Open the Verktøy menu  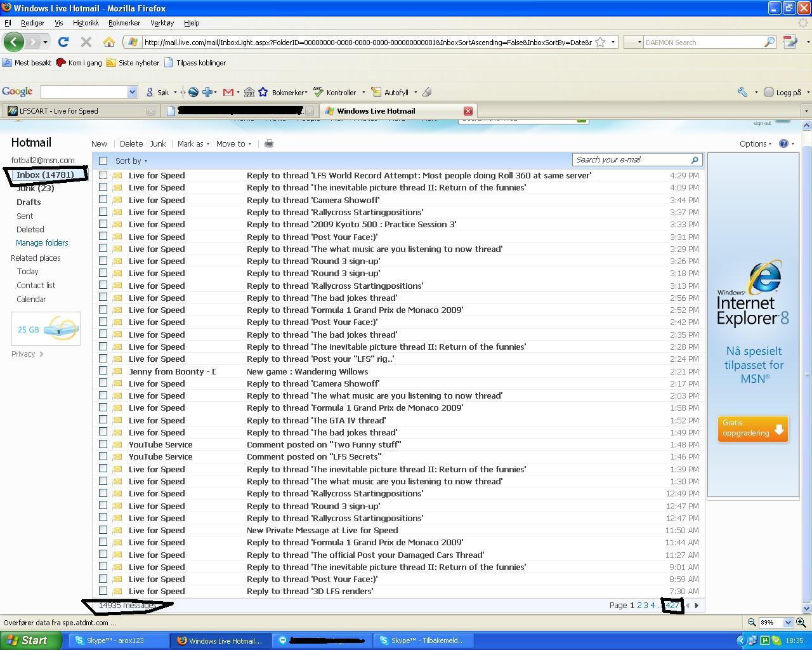coord(162,23)
